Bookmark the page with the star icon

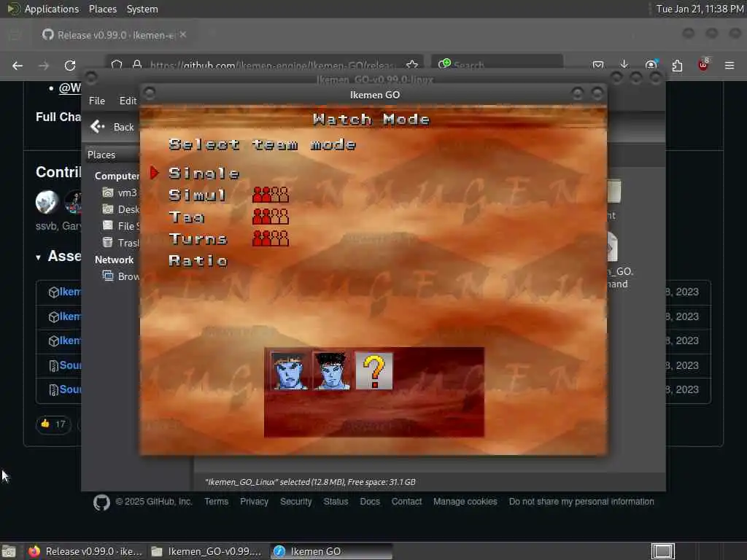tap(412, 65)
